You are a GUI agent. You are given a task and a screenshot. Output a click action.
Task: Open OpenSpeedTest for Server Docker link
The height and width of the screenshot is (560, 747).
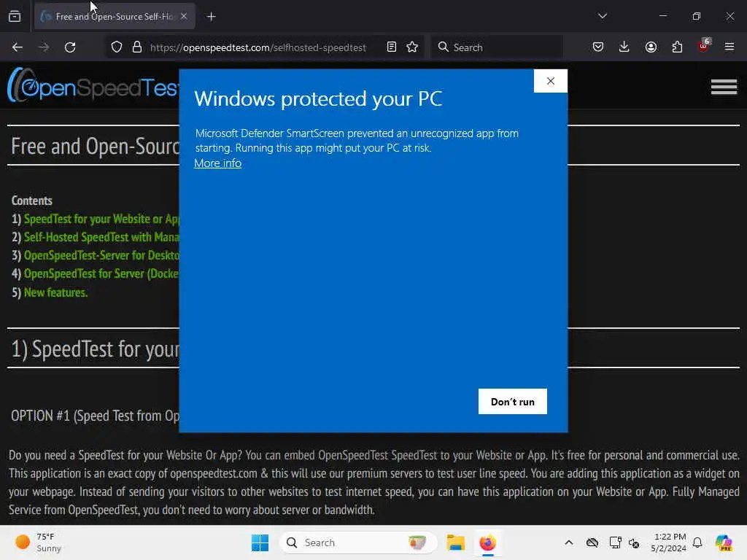pyautogui.click(x=101, y=274)
